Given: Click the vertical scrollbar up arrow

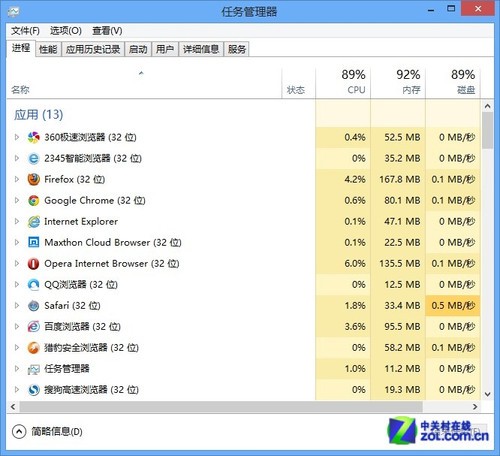Looking at the screenshot, I should tap(487, 106).
